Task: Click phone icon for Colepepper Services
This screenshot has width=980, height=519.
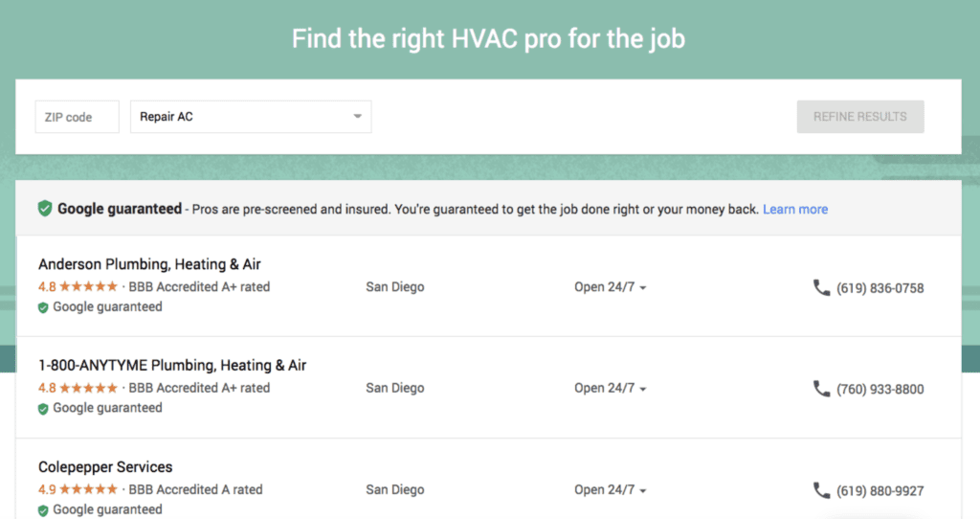Action: [821, 490]
